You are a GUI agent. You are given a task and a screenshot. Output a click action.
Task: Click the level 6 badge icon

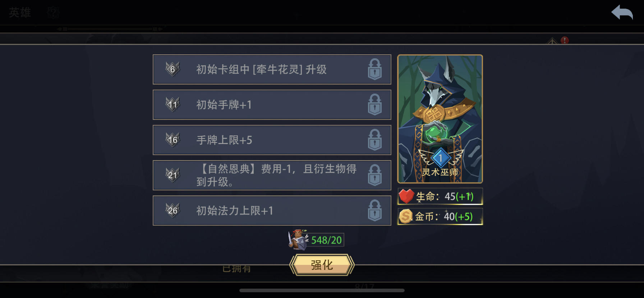(172, 69)
